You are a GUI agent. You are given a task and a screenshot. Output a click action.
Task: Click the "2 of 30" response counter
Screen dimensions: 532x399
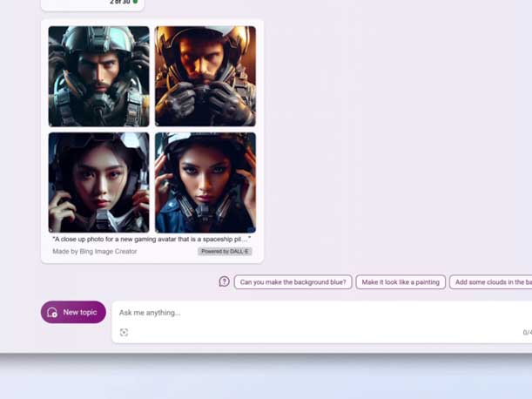tap(119, 3)
